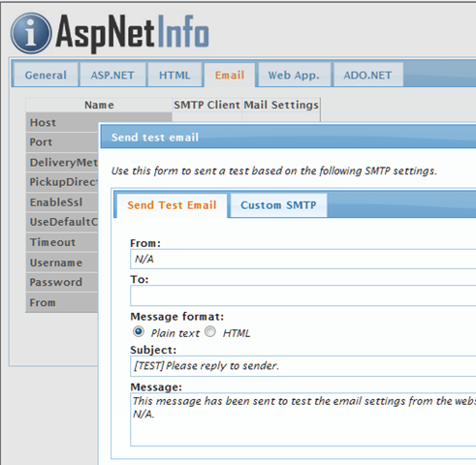Image resolution: width=476 pixels, height=465 pixels.
Task: Click the DeliveryMethod row name
Action: coord(63,163)
